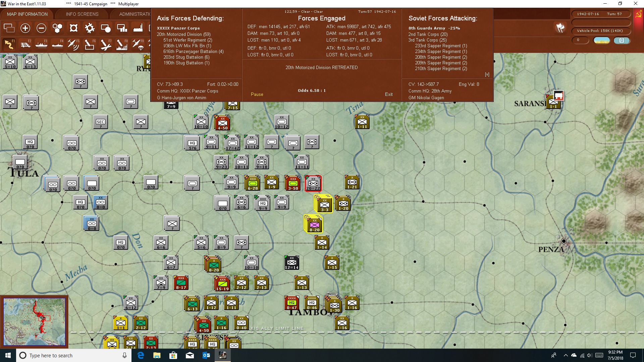The image size is (644, 362).
Task: Select the red-outlined 20=22 German unit
Action: click(x=313, y=183)
